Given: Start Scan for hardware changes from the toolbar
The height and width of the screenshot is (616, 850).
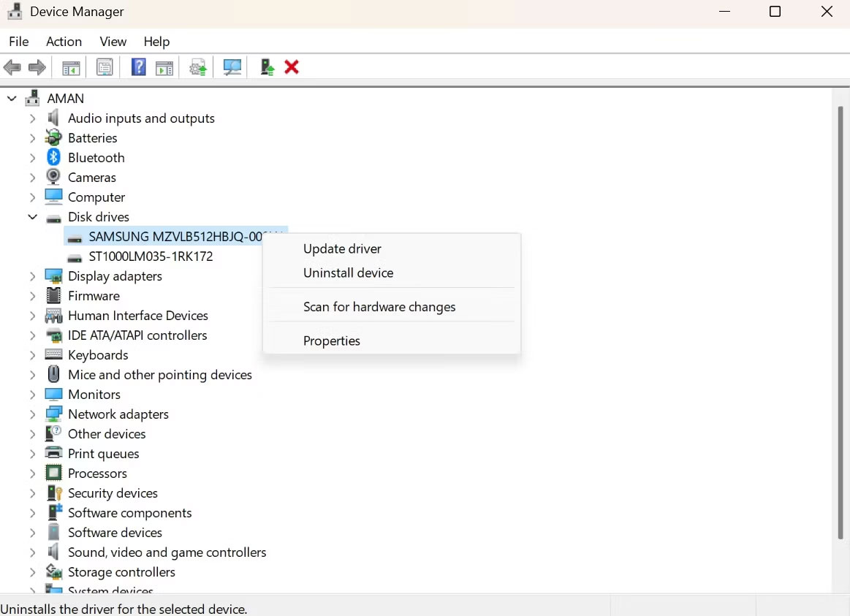Looking at the screenshot, I should coord(231,66).
